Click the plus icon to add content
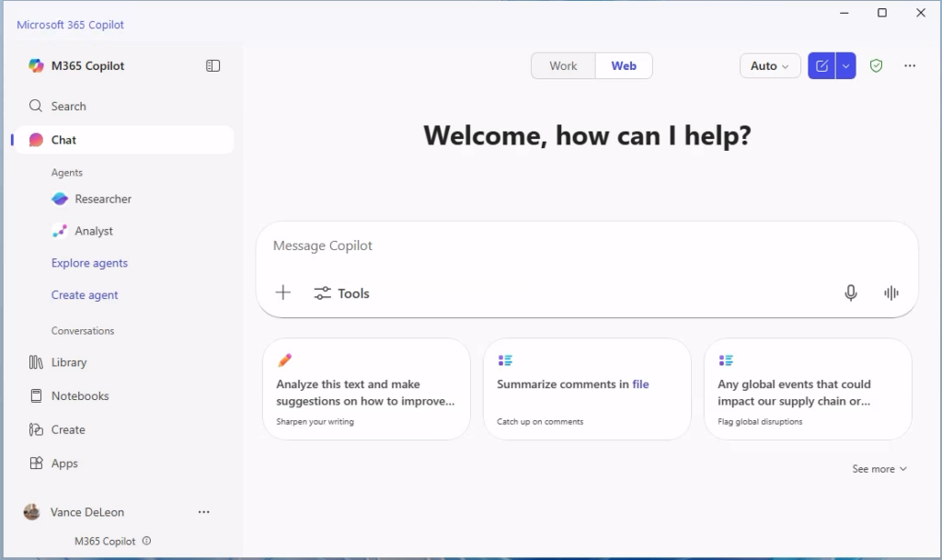The image size is (942, 560). (283, 292)
